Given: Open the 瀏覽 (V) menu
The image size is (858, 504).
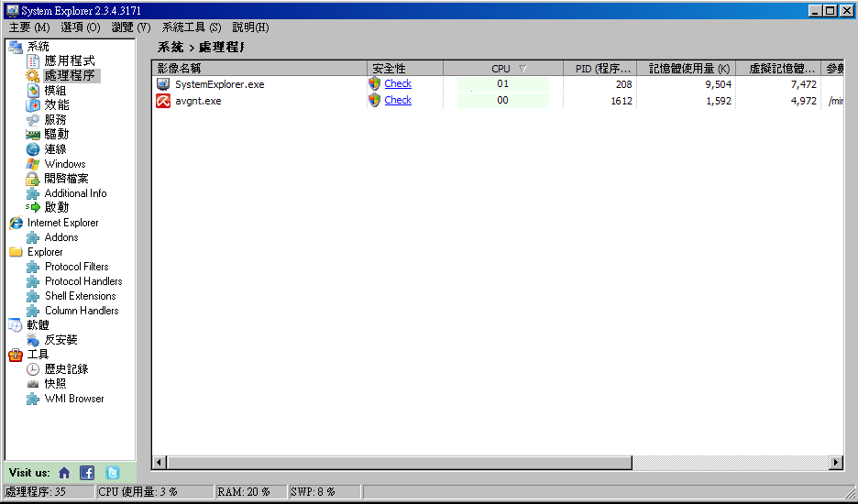Looking at the screenshot, I should click(x=131, y=27).
